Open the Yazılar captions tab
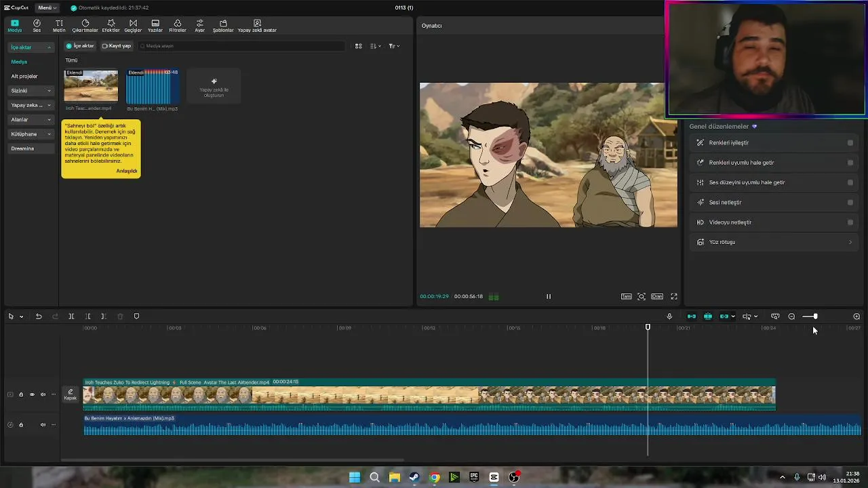Viewport: 868px width, 488px height. (155, 26)
